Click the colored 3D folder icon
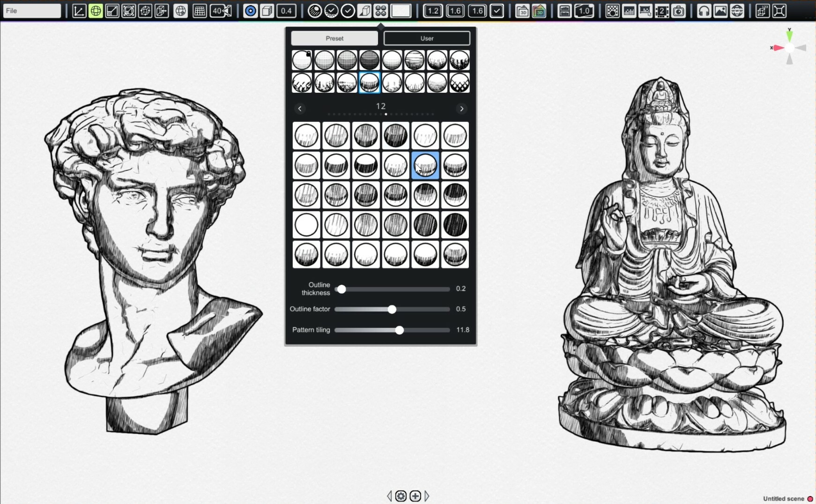This screenshot has width=816, height=504. pyautogui.click(x=539, y=11)
